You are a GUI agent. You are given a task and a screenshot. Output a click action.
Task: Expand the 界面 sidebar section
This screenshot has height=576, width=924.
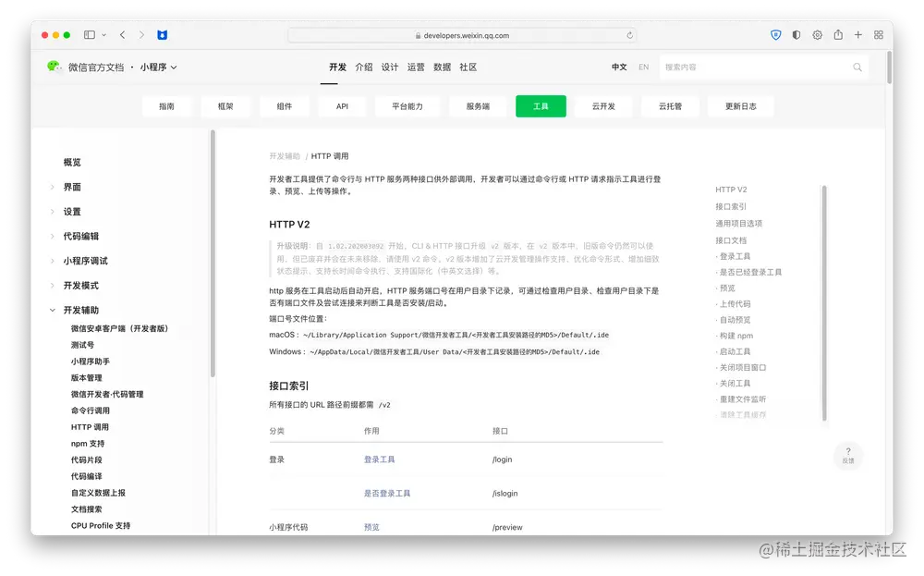click(53, 187)
